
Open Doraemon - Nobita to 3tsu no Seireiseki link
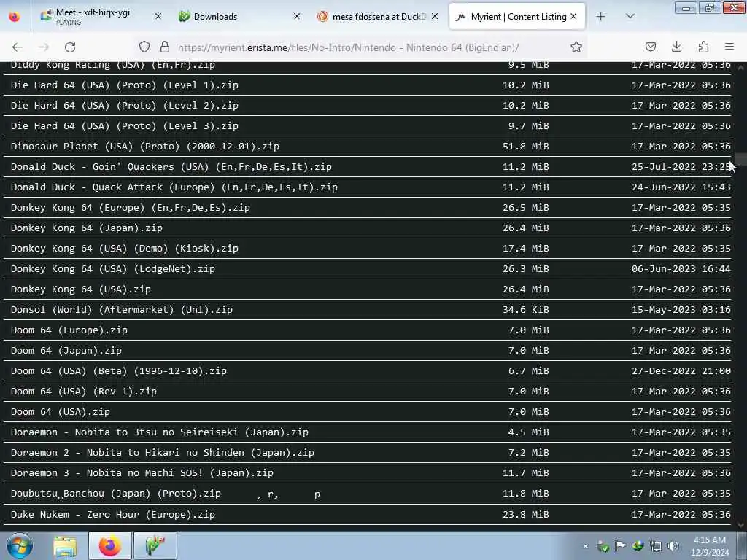pyautogui.click(x=160, y=433)
